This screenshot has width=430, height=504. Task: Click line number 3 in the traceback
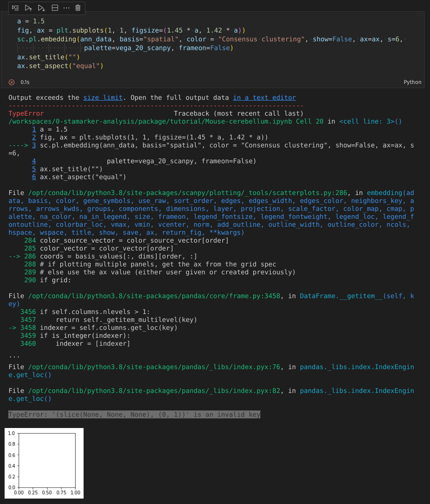coord(34,145)
